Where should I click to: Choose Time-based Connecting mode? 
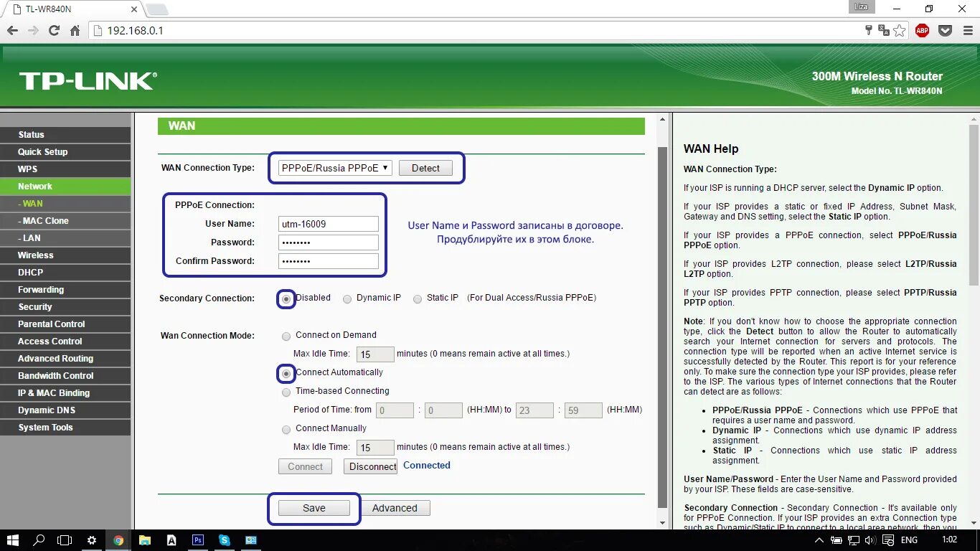tap(286, 392)
